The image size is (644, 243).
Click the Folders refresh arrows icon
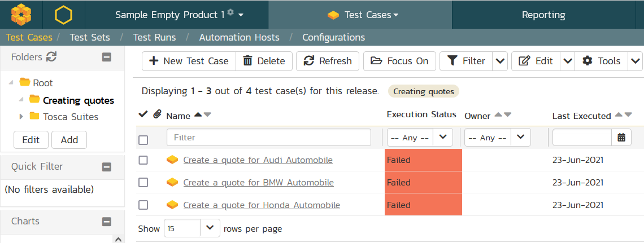(51, 56)
